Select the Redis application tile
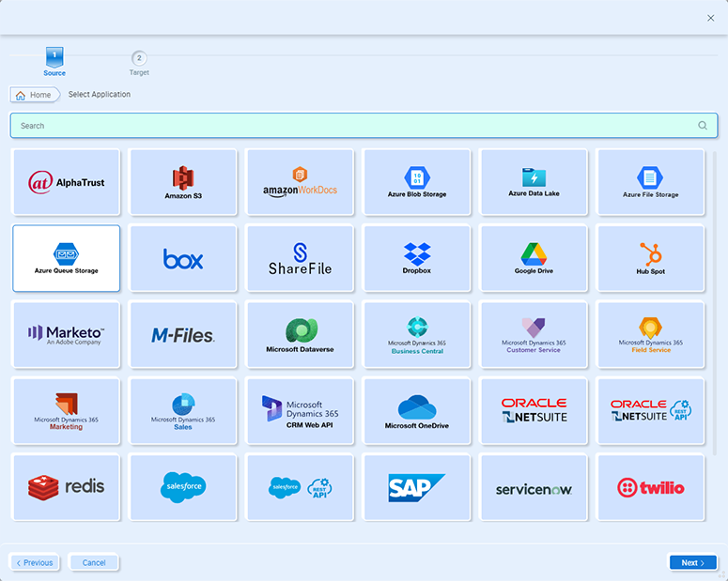This screenshot has width=728, height=581. click(67, 487)
